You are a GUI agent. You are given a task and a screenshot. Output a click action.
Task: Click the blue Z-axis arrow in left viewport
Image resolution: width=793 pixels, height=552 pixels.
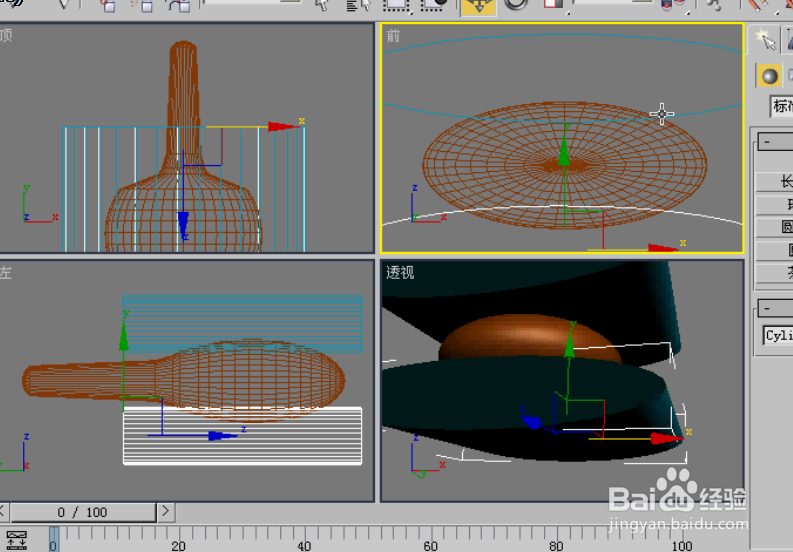[223, 436]
